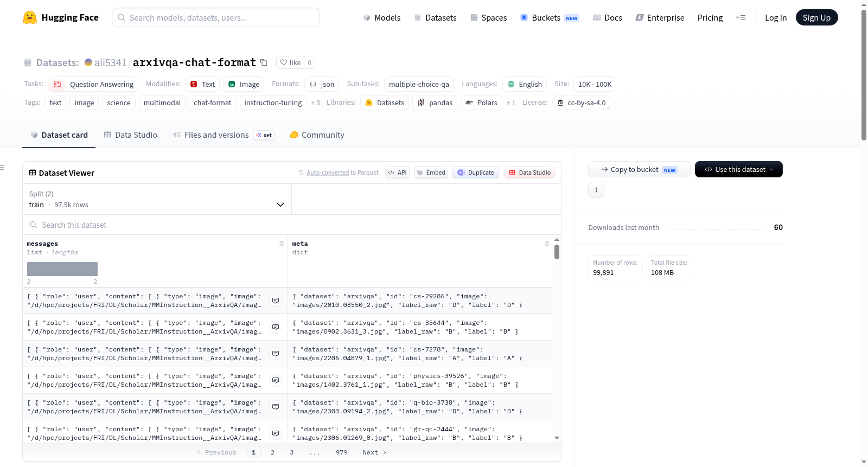Click the json format tag
This screenshot has height=467, width=868.
tap(322, 84)
